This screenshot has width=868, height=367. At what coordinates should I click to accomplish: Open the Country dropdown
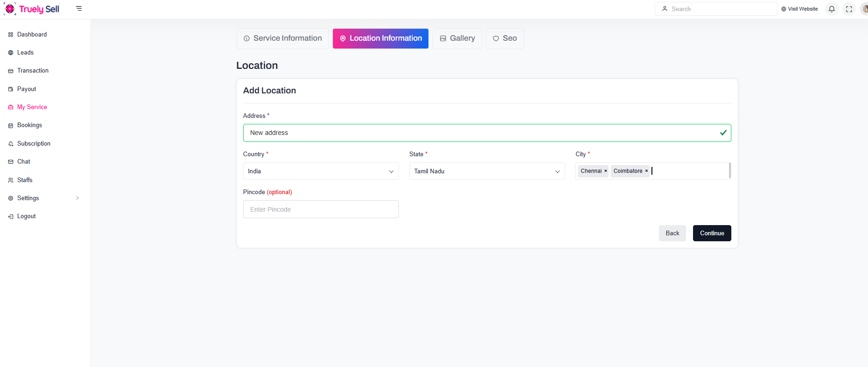coord(320,171)
